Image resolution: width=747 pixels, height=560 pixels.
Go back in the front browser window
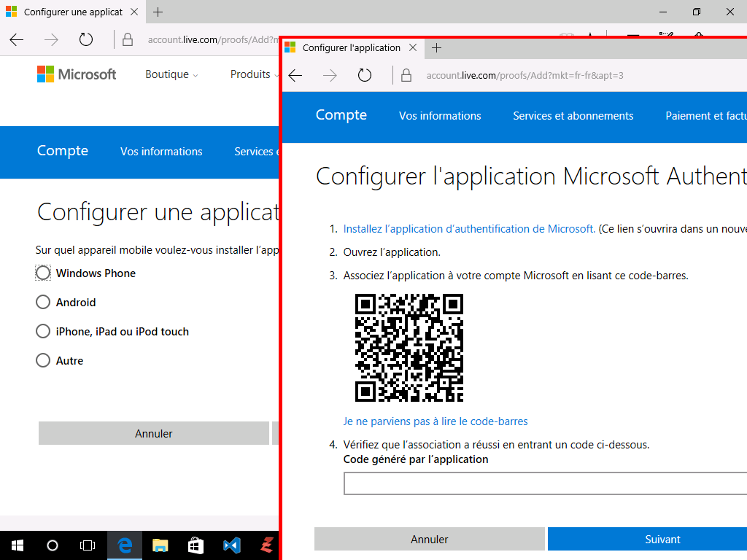click(x=295, y=75)
